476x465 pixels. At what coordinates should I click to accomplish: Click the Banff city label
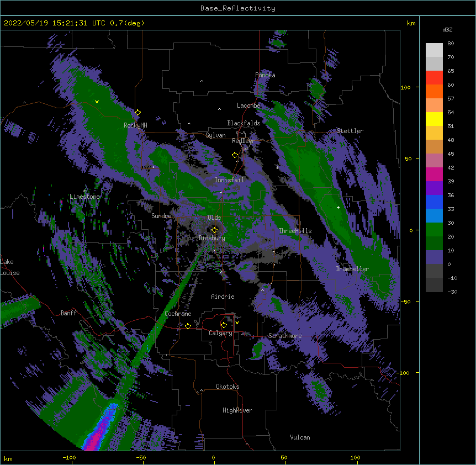[x=68, y=313]
